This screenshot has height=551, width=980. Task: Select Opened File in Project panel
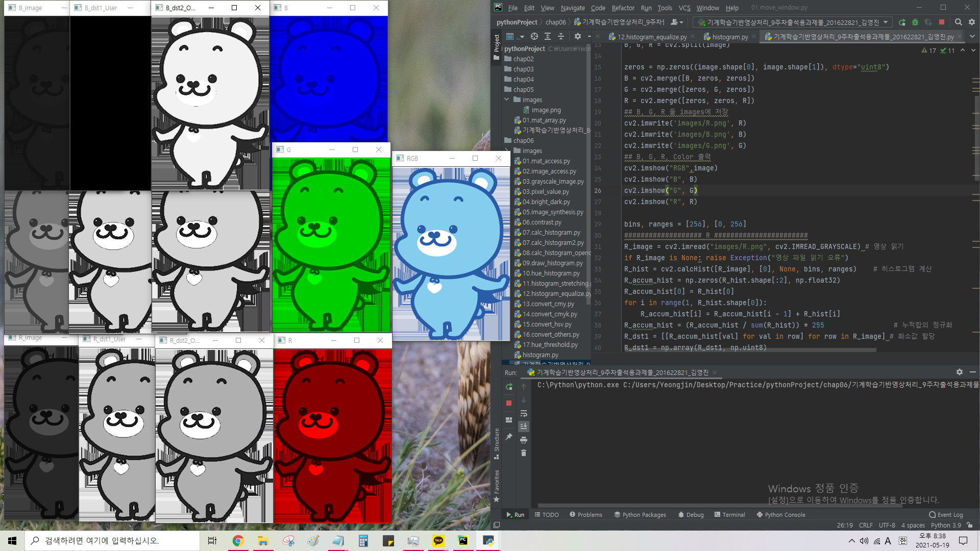534,36
